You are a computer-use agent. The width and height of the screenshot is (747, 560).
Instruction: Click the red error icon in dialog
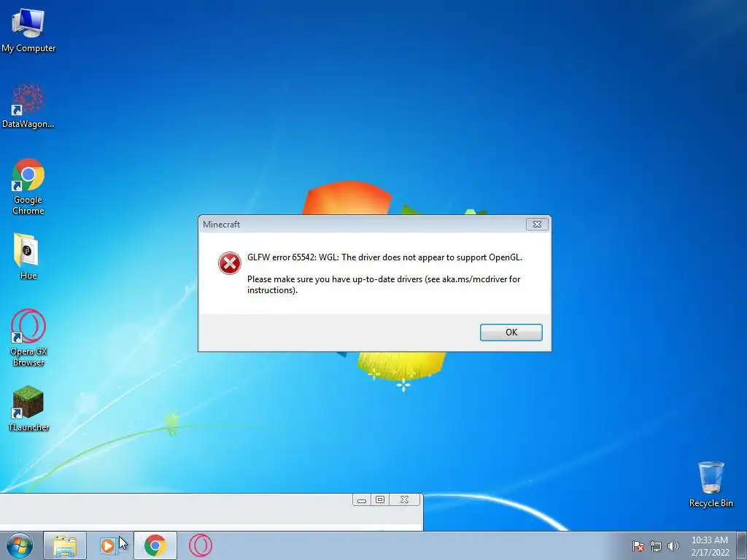[x=229, y=263]
